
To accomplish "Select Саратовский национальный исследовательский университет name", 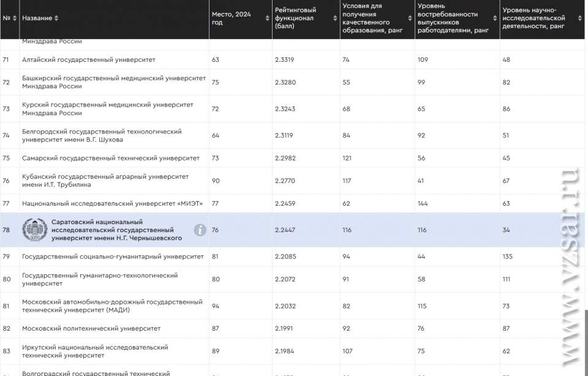I will coord(116,230).
